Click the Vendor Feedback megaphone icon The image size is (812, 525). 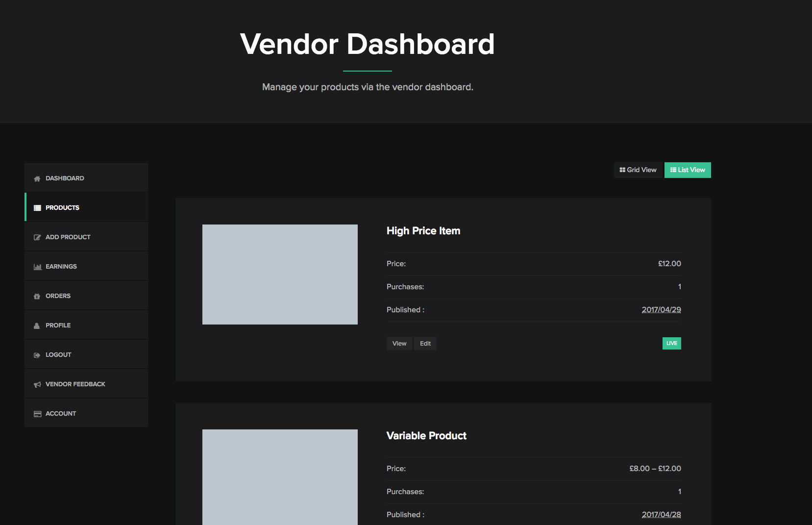[x=37, y=384]
